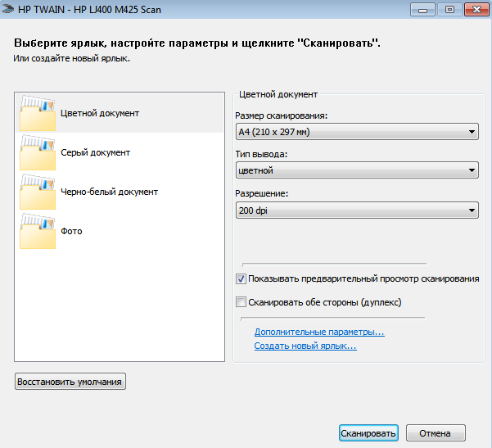Image resolution: width=492 pixels, height=448 pixels.
Task: Choose the Черно-белый документ shortcut label
Action: point(109,192)
